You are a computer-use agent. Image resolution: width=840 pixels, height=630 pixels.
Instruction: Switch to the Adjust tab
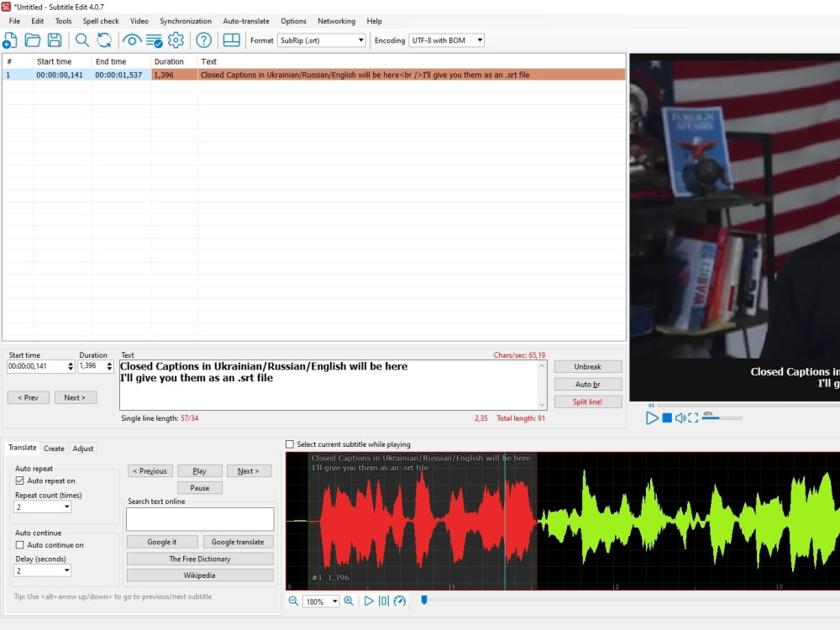point(83,449)
